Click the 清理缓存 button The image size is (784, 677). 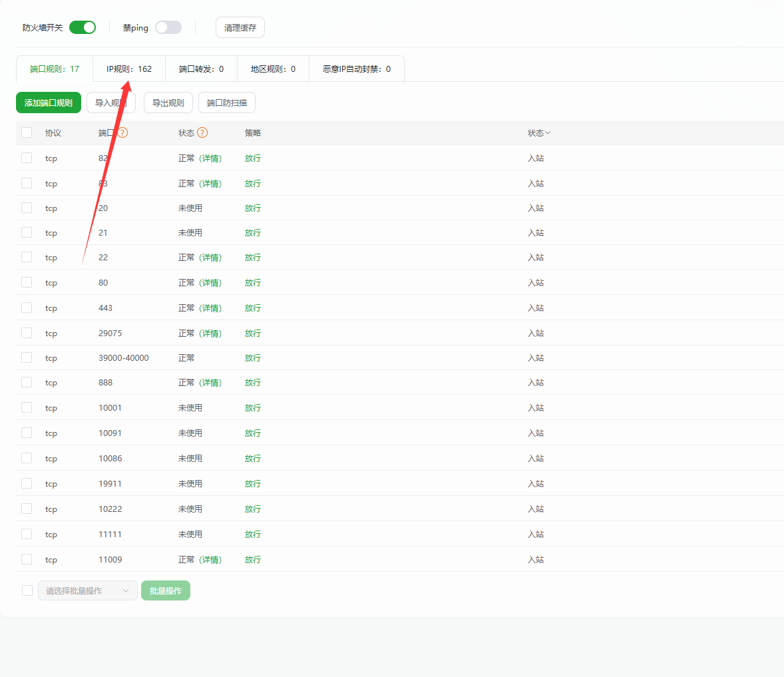(240, 27)
